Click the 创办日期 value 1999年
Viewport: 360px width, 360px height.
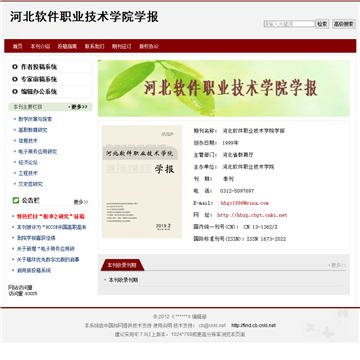[x=231, y=143]
